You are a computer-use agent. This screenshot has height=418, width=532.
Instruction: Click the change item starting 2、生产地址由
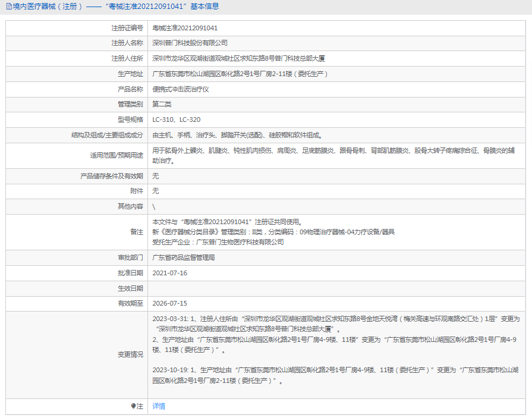point(335,344)
